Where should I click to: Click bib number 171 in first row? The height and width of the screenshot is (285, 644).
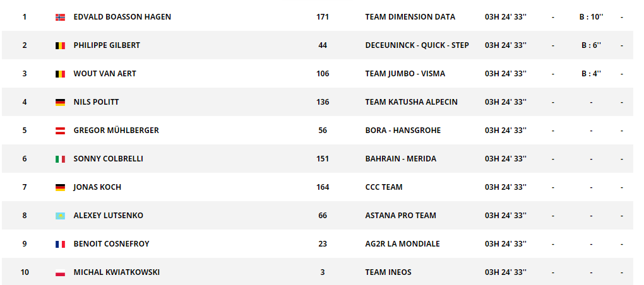[323, 17]
